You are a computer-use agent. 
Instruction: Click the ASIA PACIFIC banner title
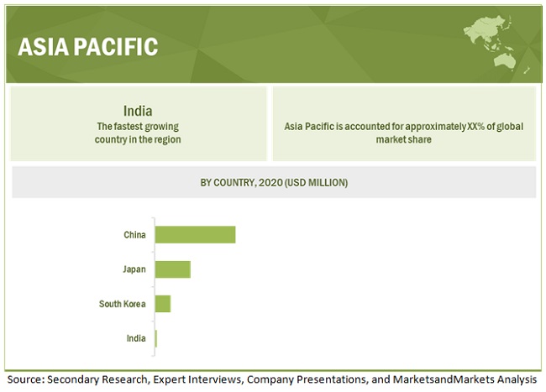pyautogui.click(x=88, y=47)
